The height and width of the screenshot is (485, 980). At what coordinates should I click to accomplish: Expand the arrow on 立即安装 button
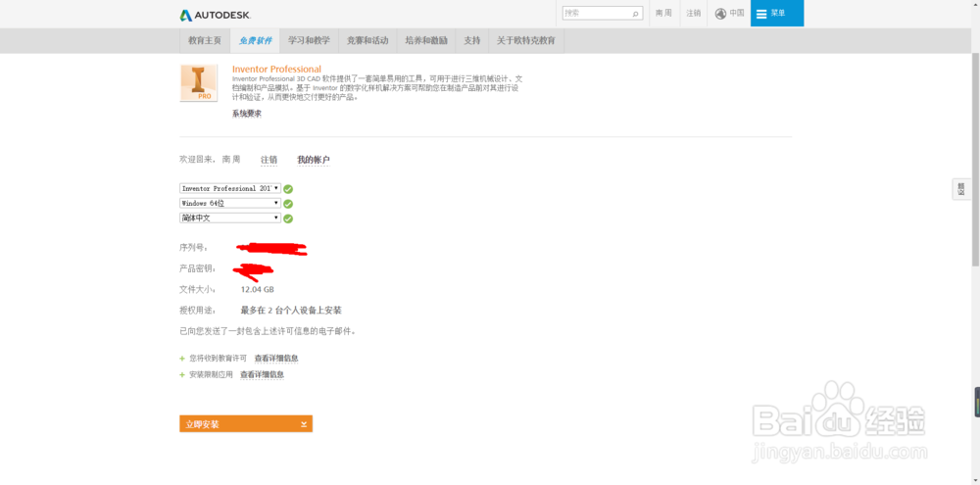pyautogui.click(x=304, y=424)
